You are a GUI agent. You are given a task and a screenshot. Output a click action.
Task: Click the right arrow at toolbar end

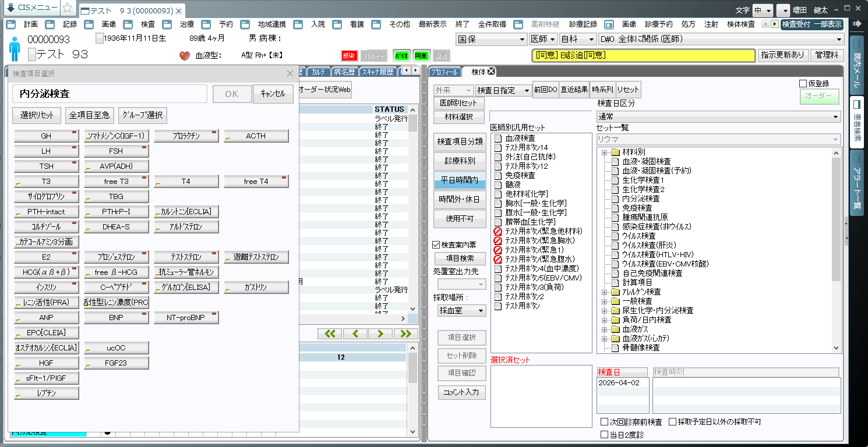click(774, 24)
